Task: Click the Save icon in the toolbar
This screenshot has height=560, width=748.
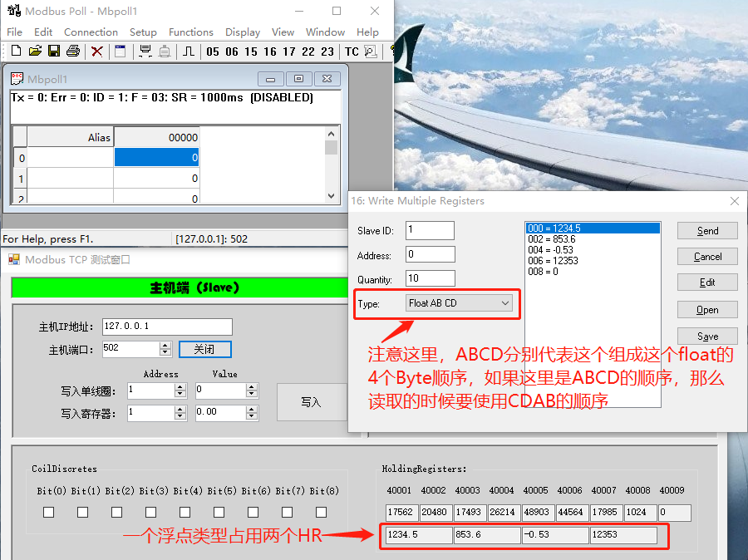Action: [53, 51]
